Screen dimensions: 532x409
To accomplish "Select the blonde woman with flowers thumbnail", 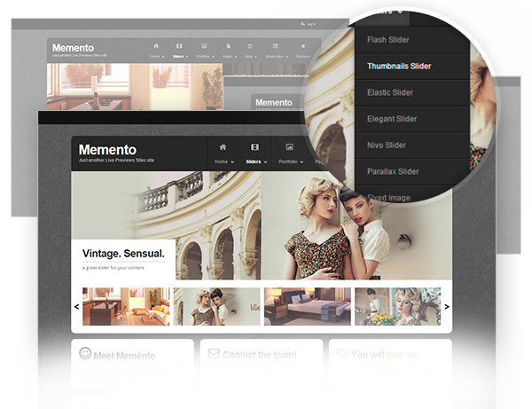I will tap(397, 306).
